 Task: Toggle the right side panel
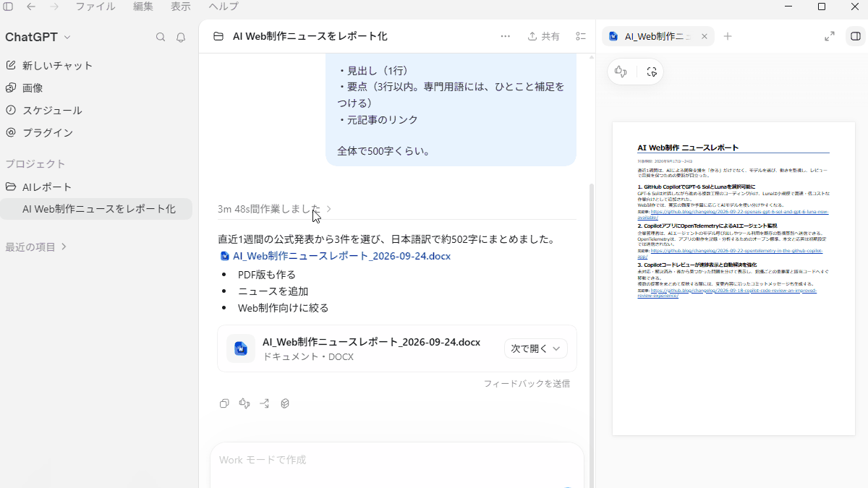[856, 36]
